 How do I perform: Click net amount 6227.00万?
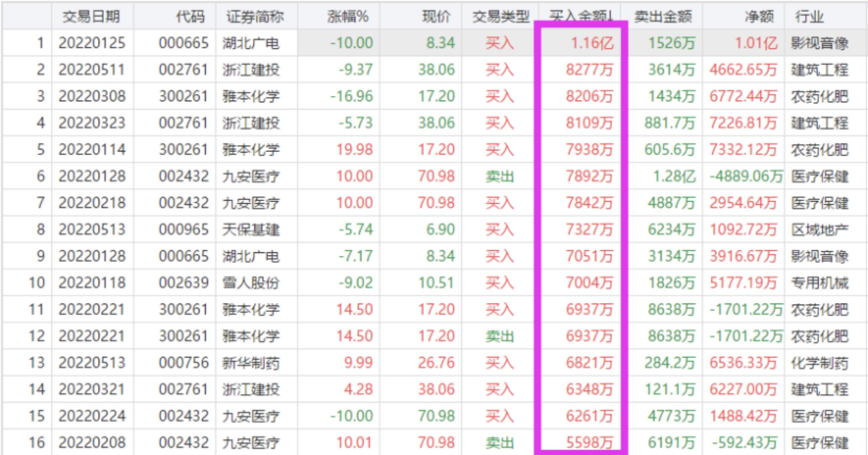pos(743,389)
